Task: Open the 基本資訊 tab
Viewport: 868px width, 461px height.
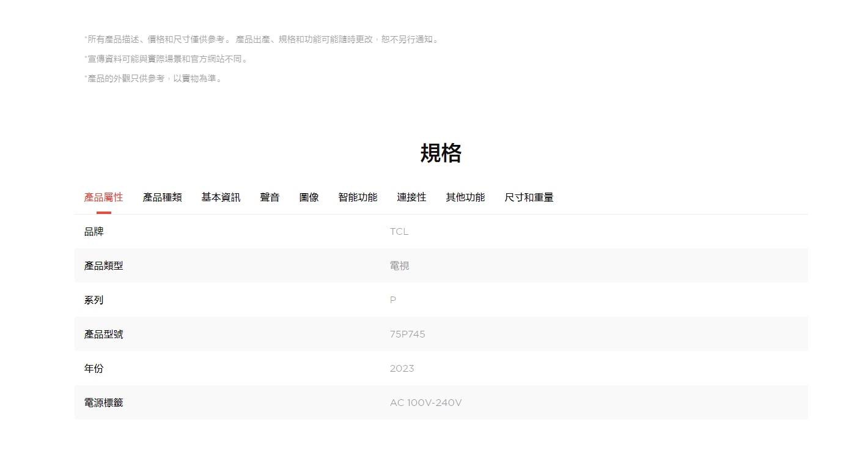Action: point(221,197)
